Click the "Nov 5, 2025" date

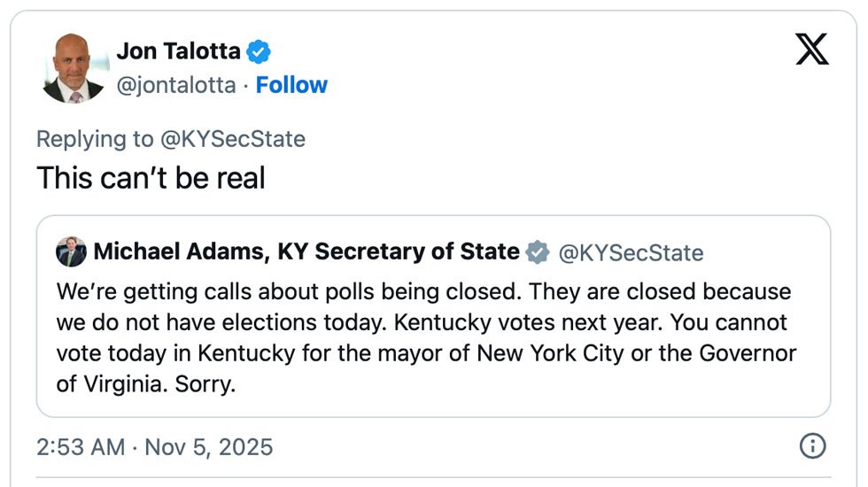click(208, 446)
